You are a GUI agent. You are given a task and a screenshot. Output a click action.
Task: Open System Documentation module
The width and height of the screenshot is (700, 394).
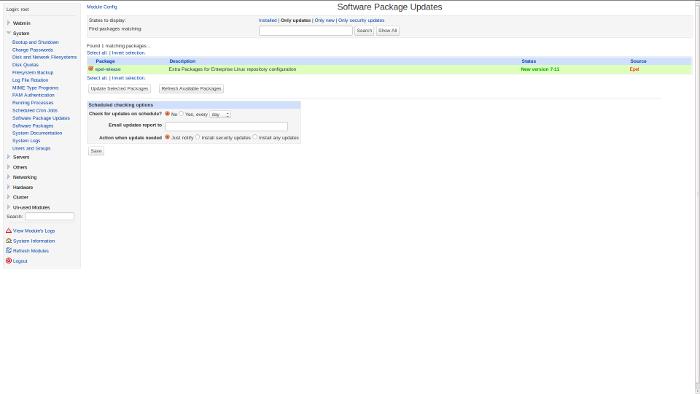(37, 133)
